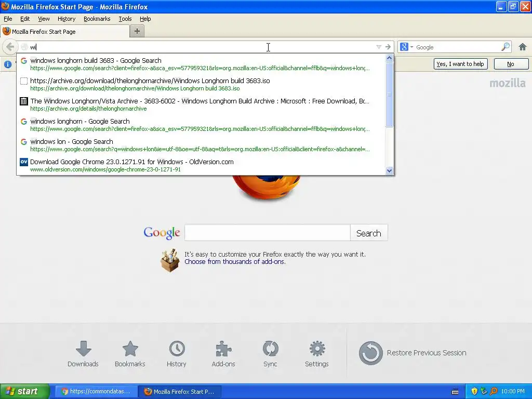
Task: Click the "No" button on the notification bar
Action: click(511, 64)
